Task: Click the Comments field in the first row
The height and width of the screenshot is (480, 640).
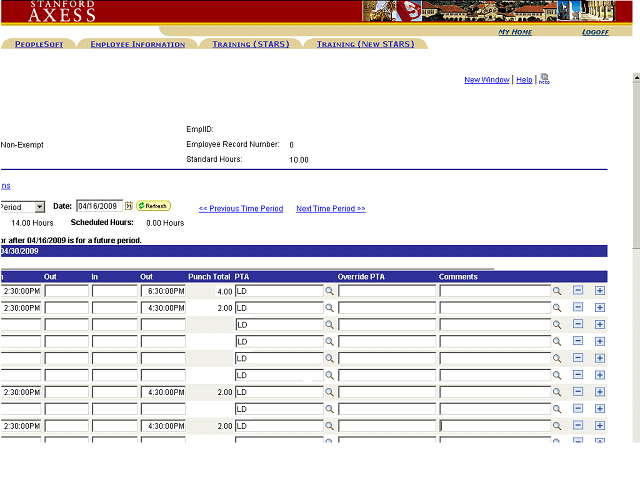Action: [x=494, y=291]
